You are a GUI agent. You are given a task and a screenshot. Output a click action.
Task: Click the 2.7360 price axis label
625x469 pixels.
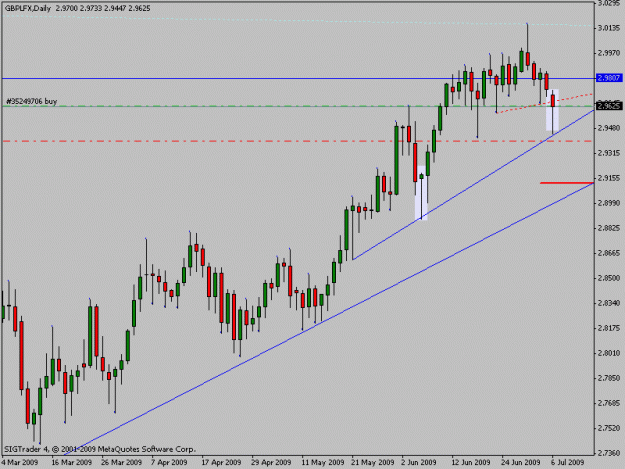pyautogui.click(x=609, y=453)
